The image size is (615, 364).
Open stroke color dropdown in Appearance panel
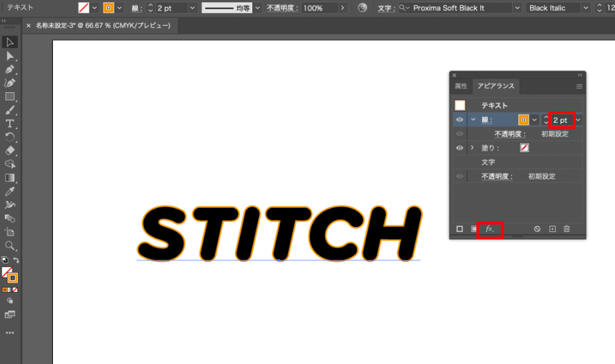point(534,120)
